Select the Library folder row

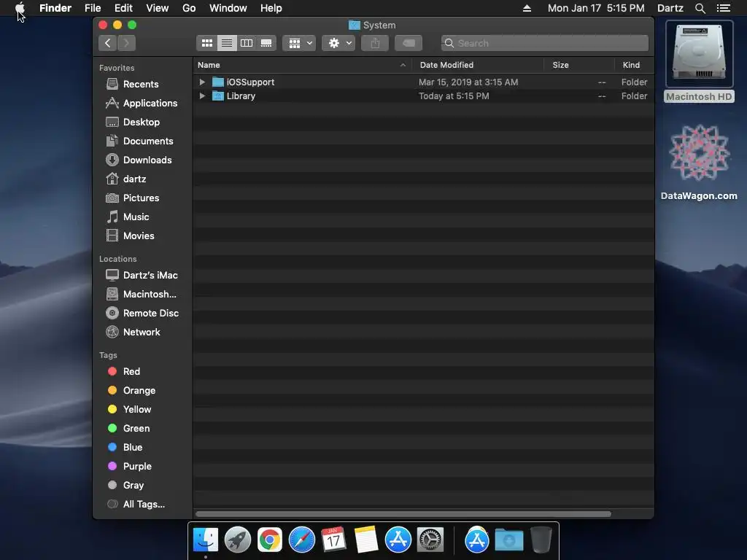pos(423,96)
